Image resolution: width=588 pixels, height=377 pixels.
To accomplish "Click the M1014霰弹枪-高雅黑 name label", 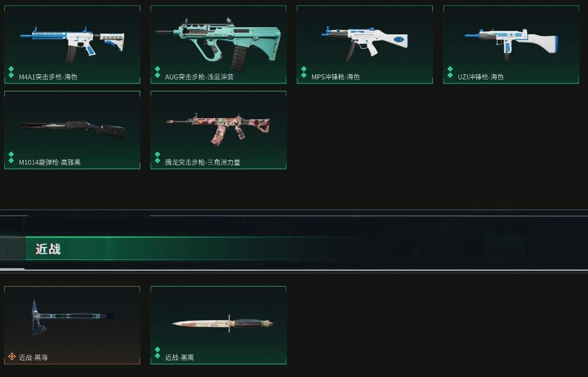I will click(50, 162).
